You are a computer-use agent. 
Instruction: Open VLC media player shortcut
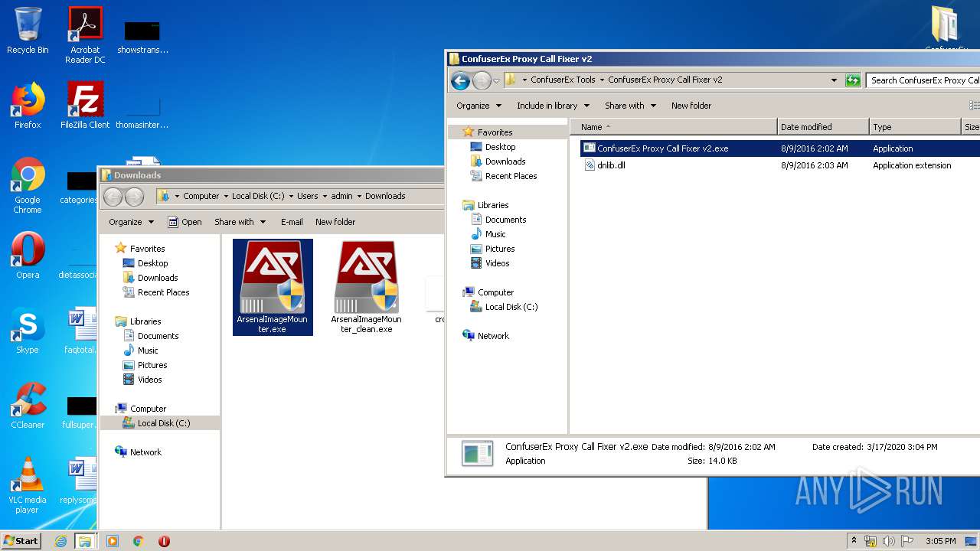click(28, 485)
